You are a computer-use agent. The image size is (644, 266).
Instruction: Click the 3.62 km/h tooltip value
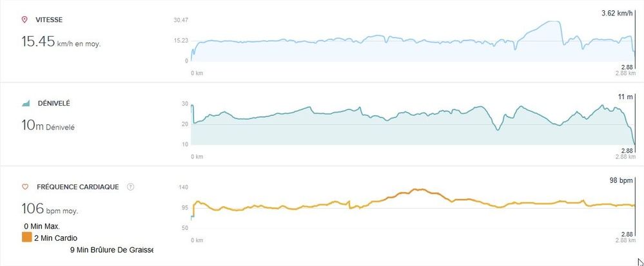[x=618, y=14]
